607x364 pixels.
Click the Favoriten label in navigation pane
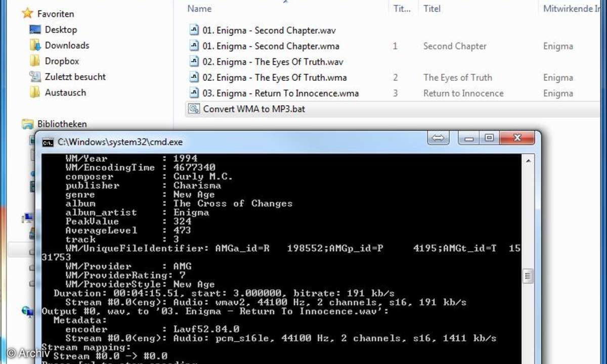[56, 14]
